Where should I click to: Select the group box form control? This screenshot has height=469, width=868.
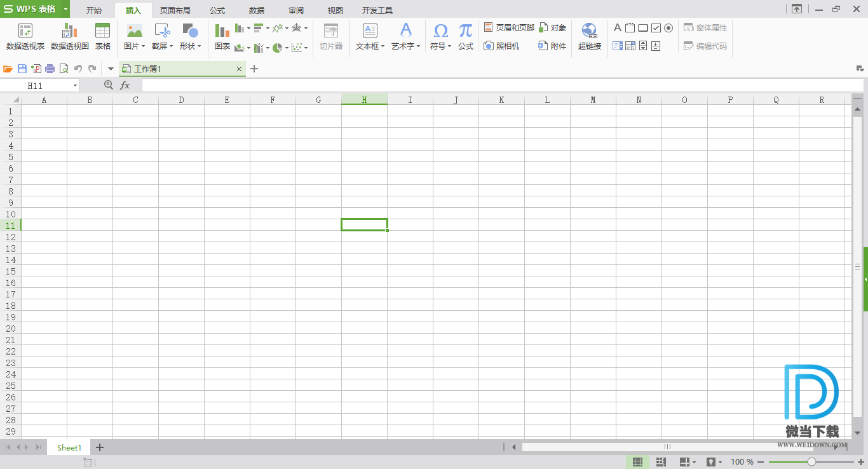coord(630,28)
